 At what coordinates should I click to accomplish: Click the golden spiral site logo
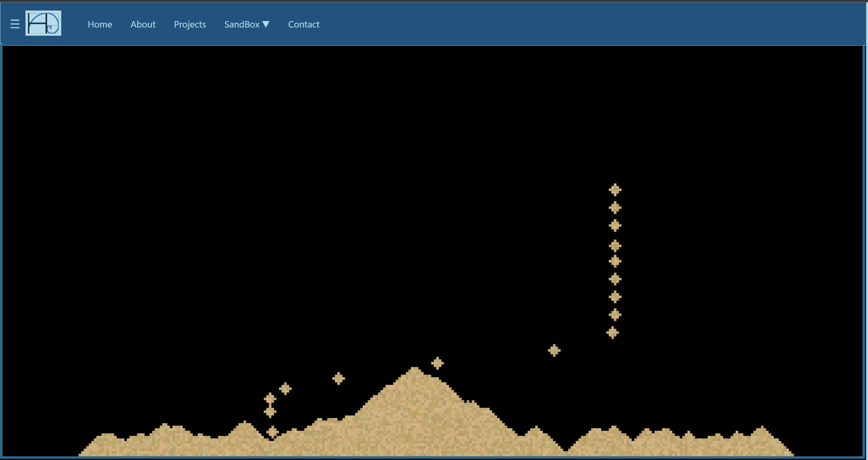[43, 23]
